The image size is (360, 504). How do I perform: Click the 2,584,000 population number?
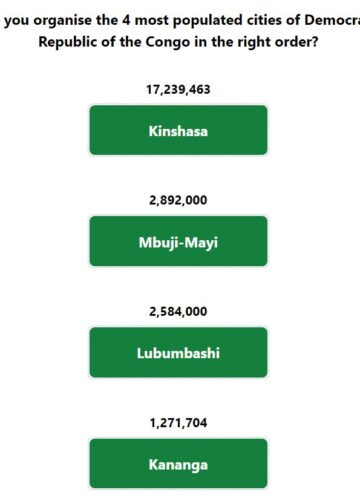coord(178,312)
